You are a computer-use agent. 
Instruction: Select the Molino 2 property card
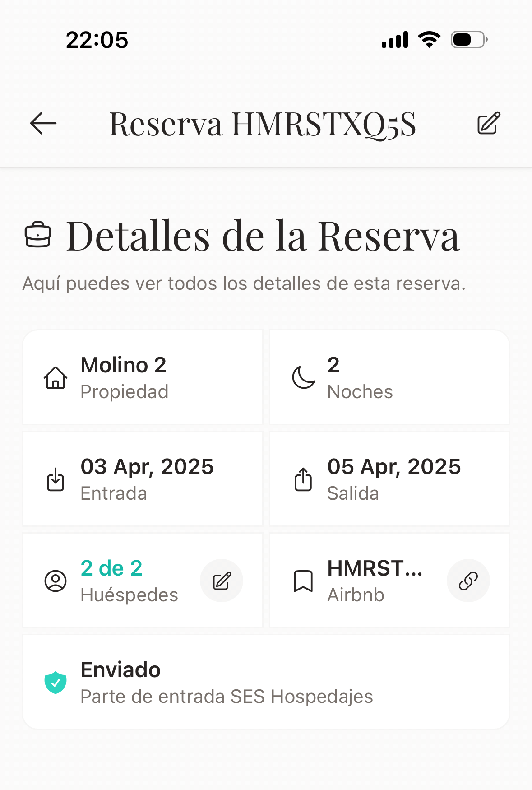pos(143,377)
